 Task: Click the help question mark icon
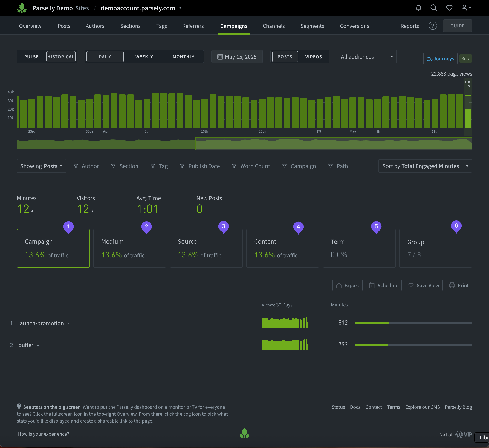(x=433, y=26)
